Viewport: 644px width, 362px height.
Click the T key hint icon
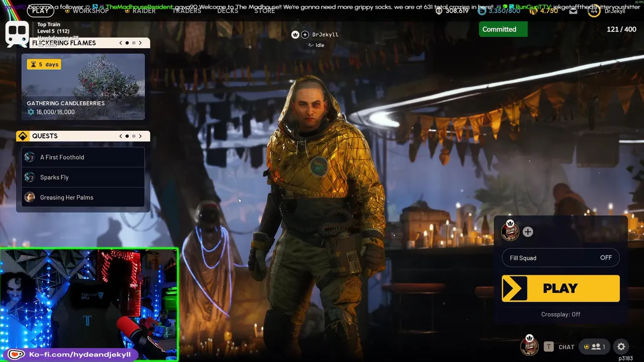pyautogui.click(x=549, y=346)
